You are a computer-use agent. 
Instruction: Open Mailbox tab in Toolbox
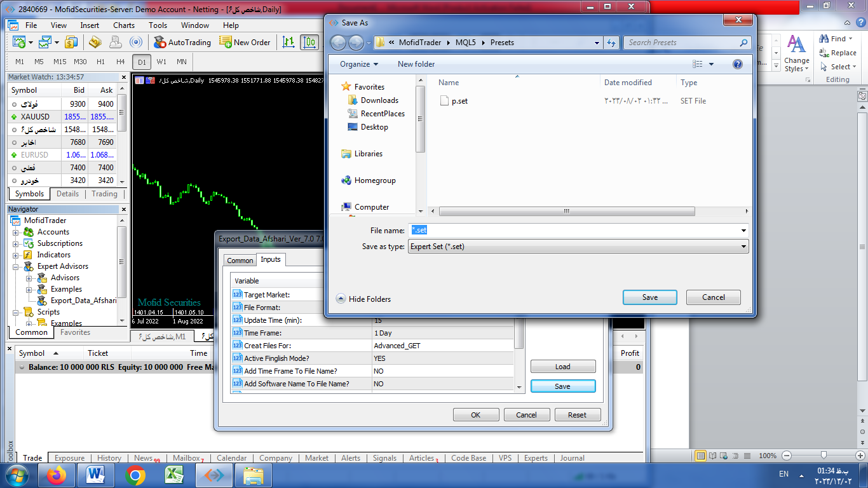coord(187,457)
